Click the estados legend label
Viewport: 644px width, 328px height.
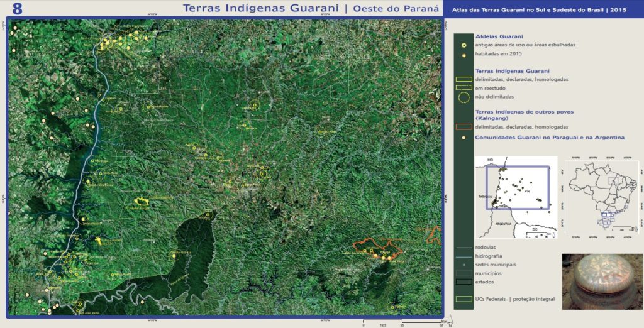(485, 282)
